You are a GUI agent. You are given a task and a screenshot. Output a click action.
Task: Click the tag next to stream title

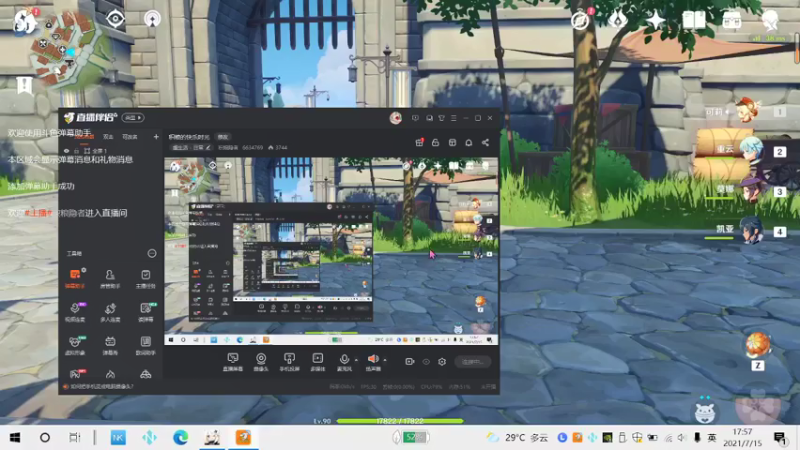[223, 137]
